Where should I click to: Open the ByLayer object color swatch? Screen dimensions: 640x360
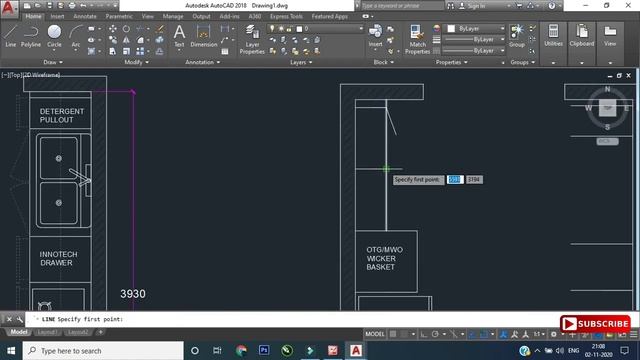[x=451, y=29]
